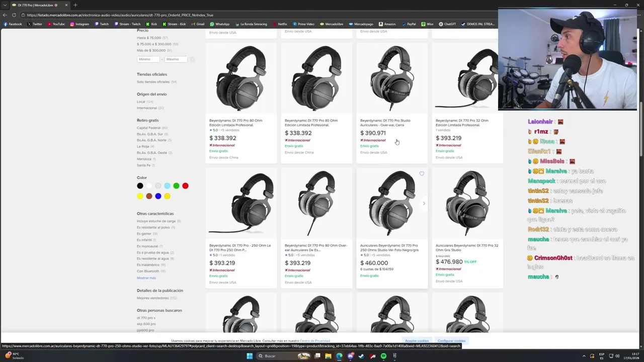
Task: Show next photo of $460.000 headphones
Action: (424, 203)
